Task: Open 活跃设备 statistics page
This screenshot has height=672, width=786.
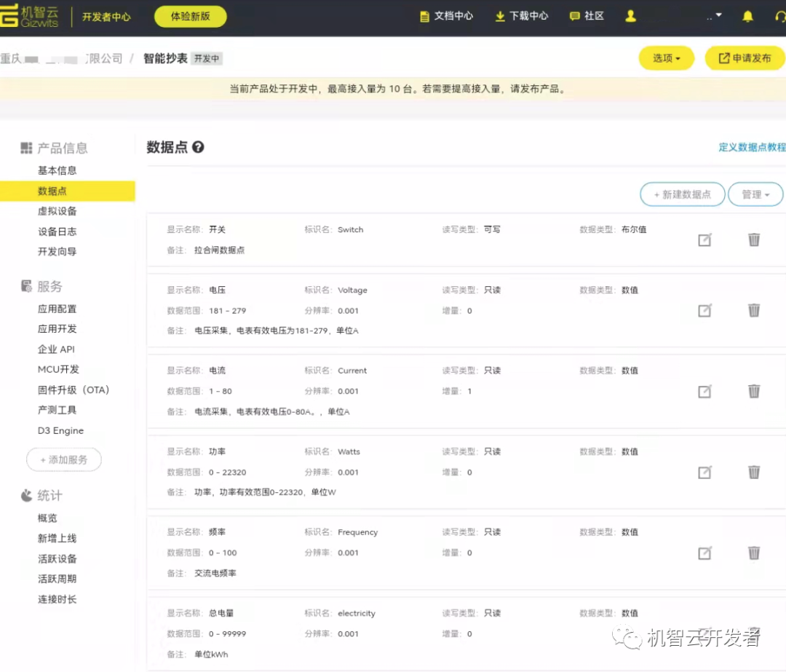Action: tap(57, 558)
